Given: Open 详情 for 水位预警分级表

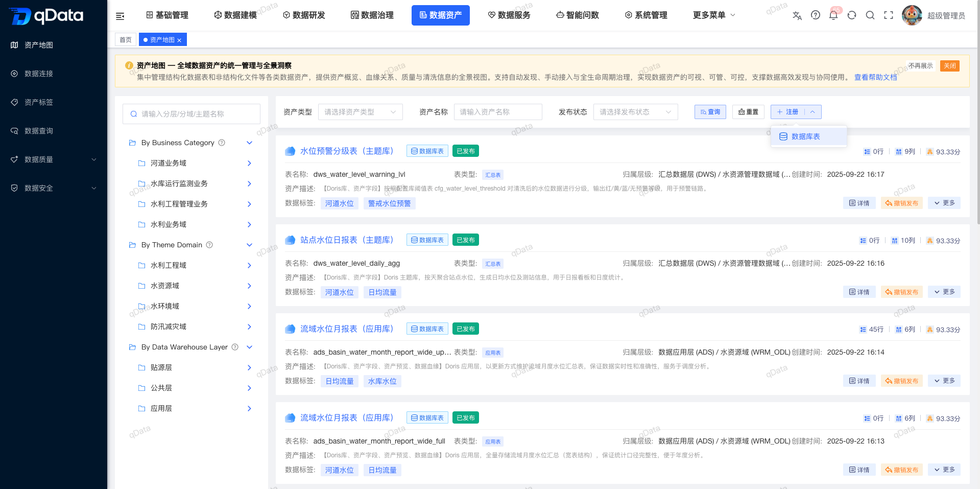Looking at the screenshot, I should 859,203.
